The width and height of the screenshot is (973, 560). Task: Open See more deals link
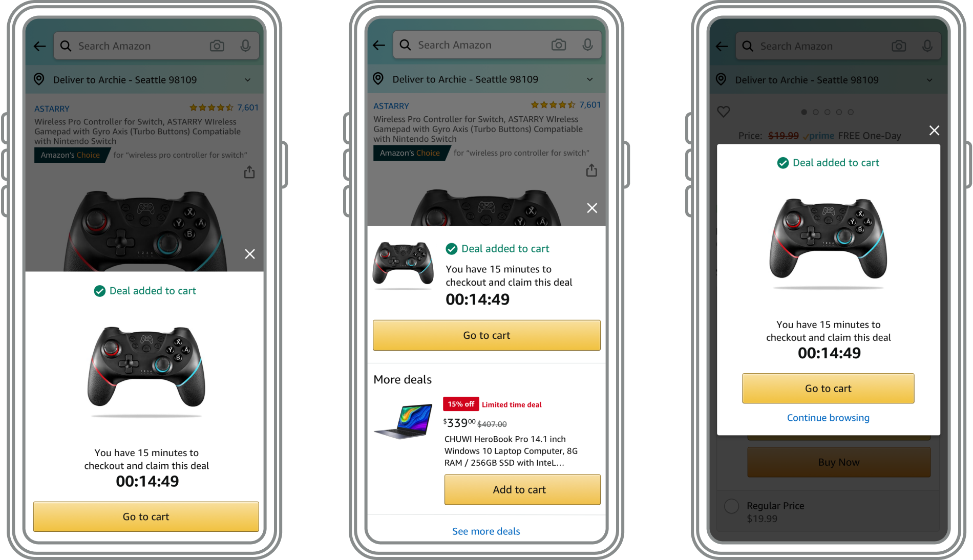click(x=486, y=531)
